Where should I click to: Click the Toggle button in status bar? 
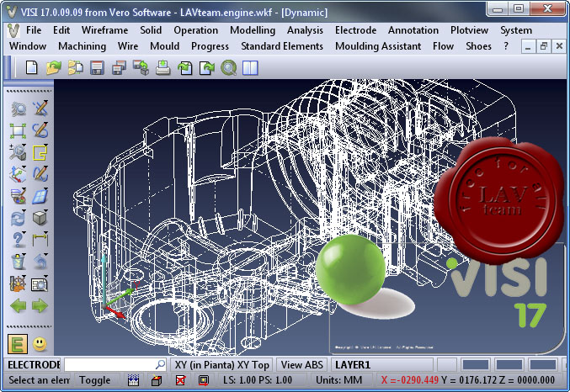coord(94,380)
